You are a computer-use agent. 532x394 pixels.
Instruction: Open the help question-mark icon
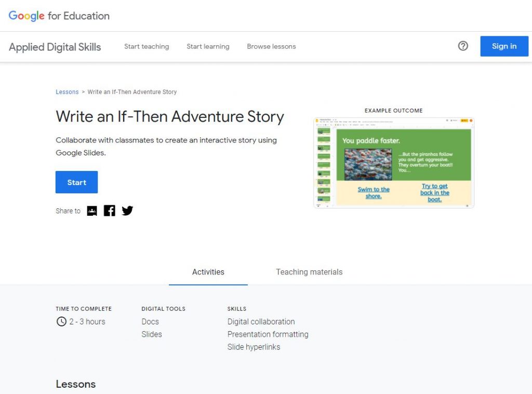(463, 46)
